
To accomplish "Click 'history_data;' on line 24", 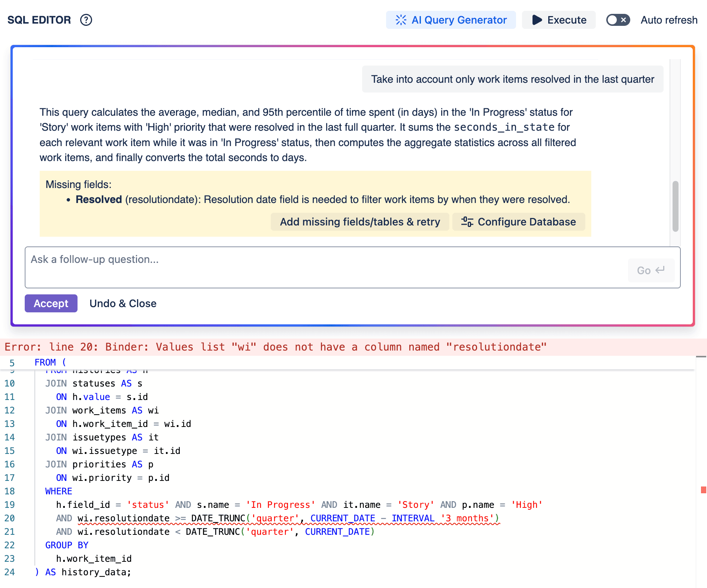I will tap(97, 572).
